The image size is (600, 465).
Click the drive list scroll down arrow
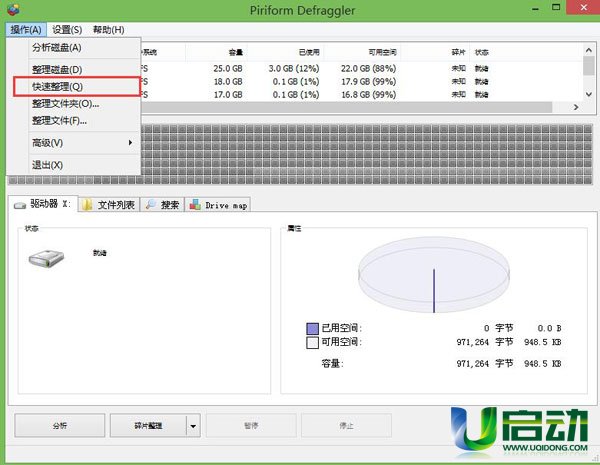589,94
